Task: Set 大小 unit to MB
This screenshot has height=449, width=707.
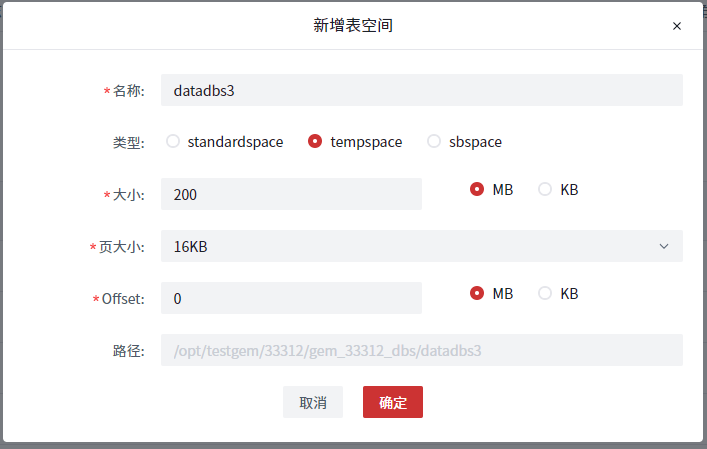Action: 477,189
